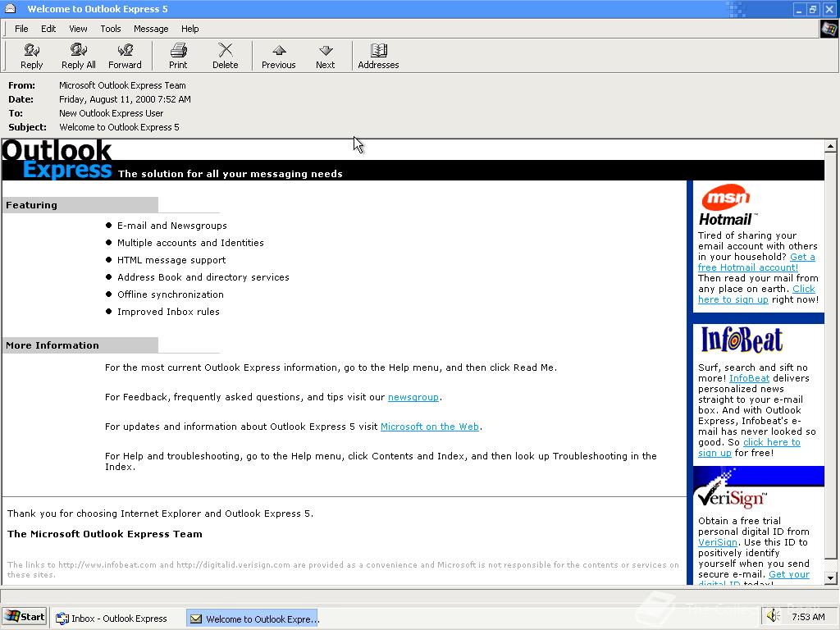Click 'The Microsoft Outlook Express Team' signature
This screenshot has width=840, height=630.
click(105, 534)
